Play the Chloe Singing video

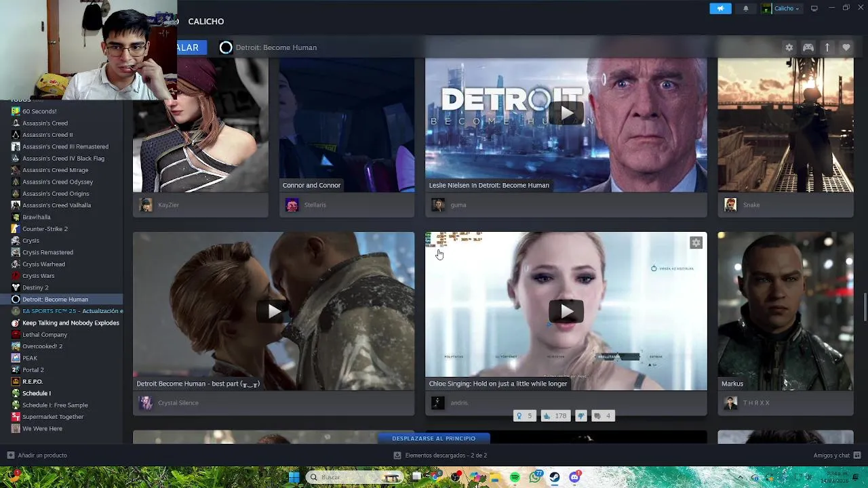566,311
